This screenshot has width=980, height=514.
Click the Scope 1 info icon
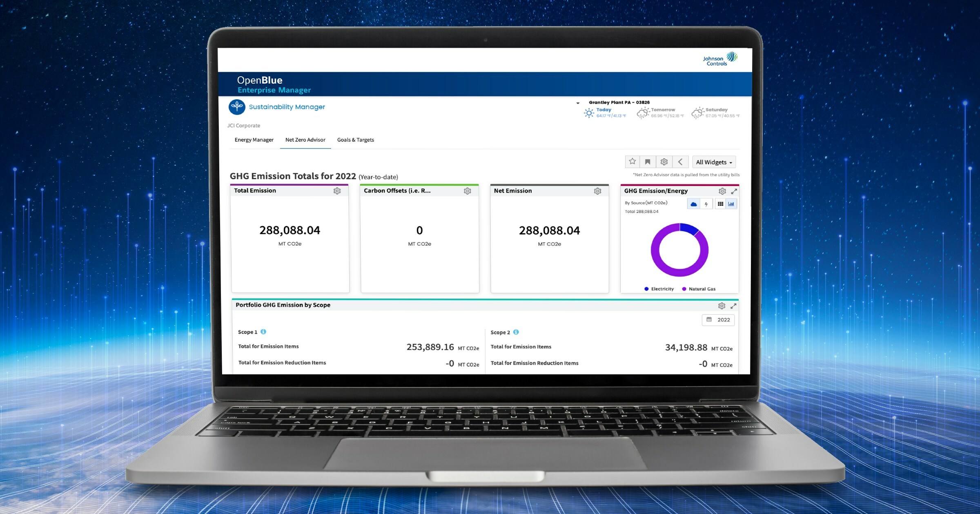(x=263, y=332)
